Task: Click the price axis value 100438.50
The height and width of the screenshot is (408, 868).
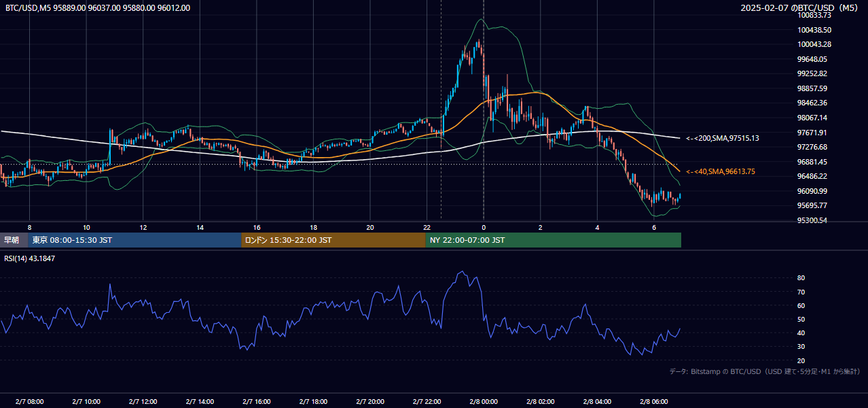Action: pos(815,30)
